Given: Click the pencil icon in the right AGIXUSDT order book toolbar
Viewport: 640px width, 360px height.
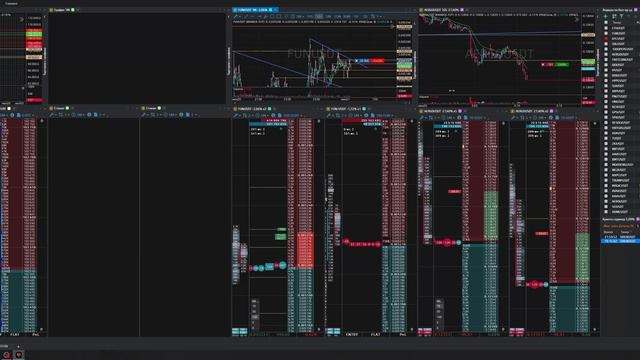Looking at the screenshot, I should 514,118.
